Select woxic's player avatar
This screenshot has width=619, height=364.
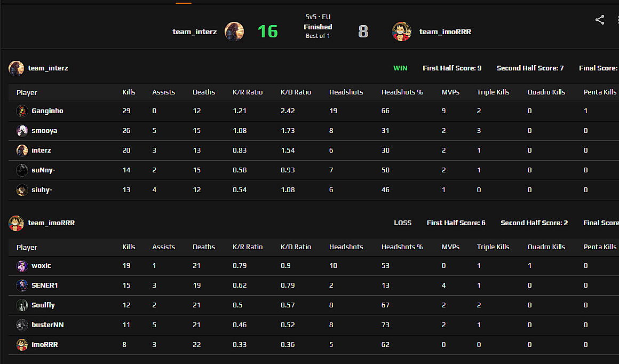click(x=22, y=265)
